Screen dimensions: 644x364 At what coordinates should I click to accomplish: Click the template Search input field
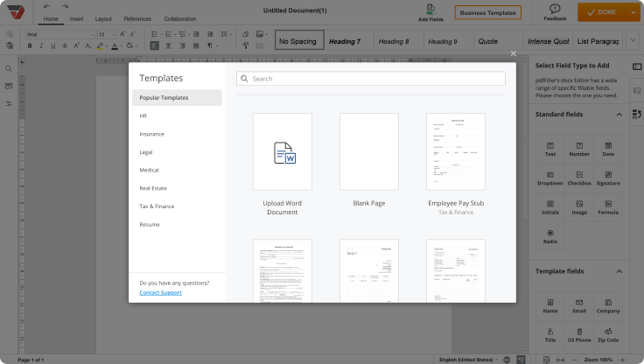370,79
